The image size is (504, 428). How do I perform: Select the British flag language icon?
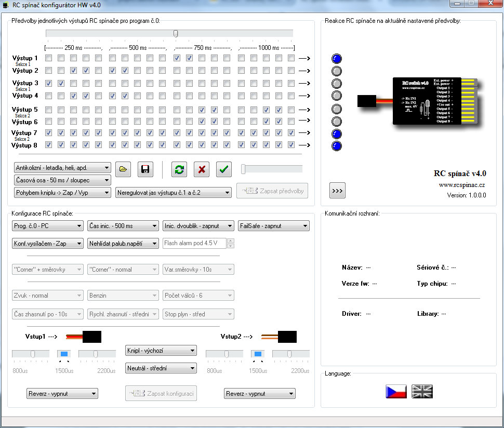coord(422,391)
